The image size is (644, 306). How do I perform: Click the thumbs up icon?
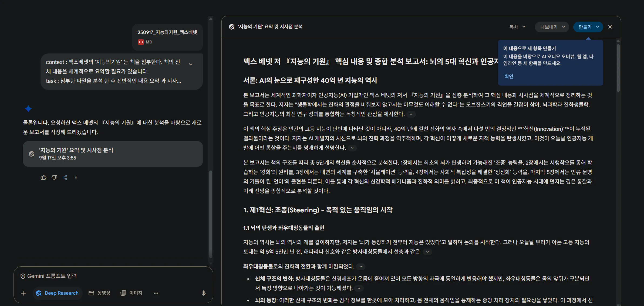[43, 178]
